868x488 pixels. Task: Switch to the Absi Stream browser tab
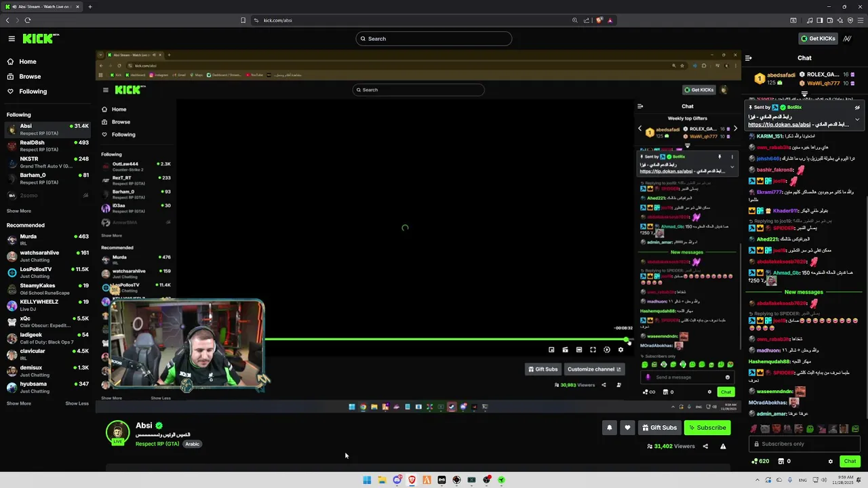[42, 7]
